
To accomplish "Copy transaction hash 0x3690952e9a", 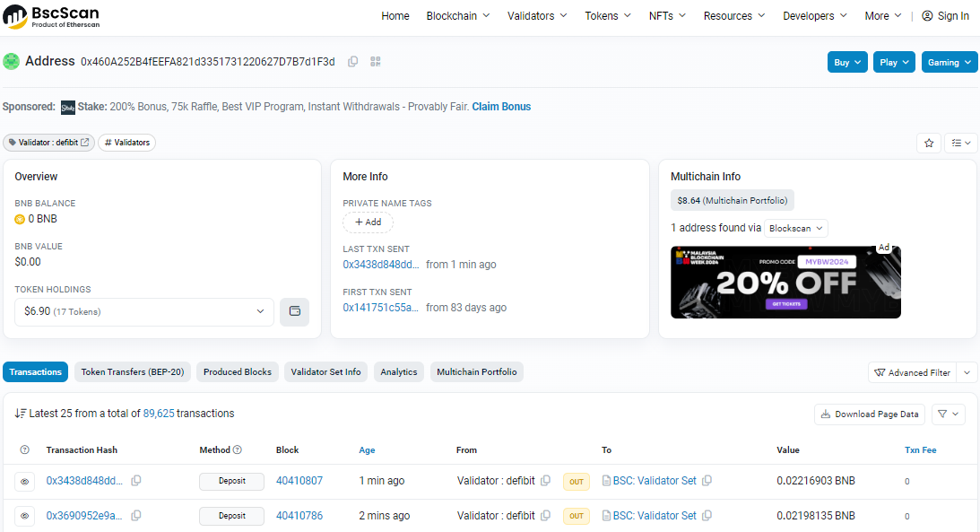I will pos(136,516).
